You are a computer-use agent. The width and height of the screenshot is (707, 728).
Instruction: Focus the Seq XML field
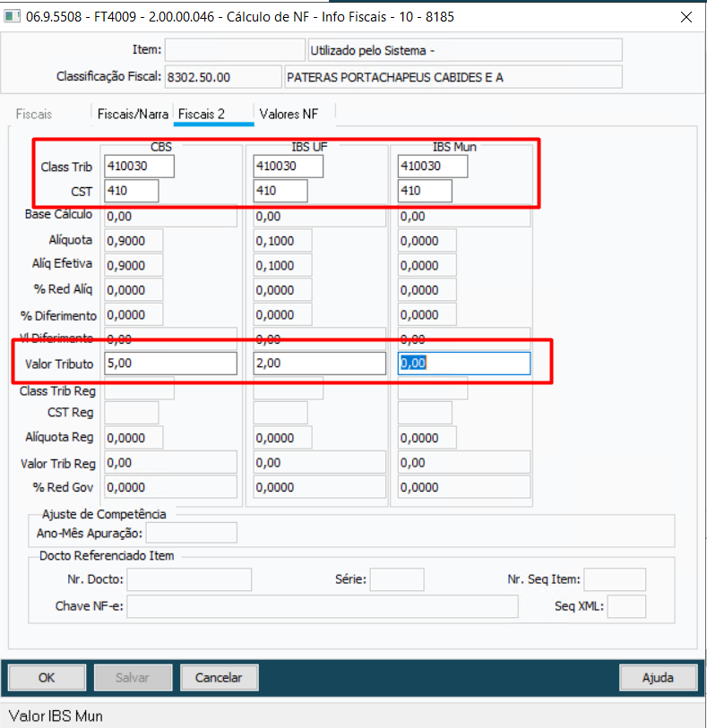point(626,606)
